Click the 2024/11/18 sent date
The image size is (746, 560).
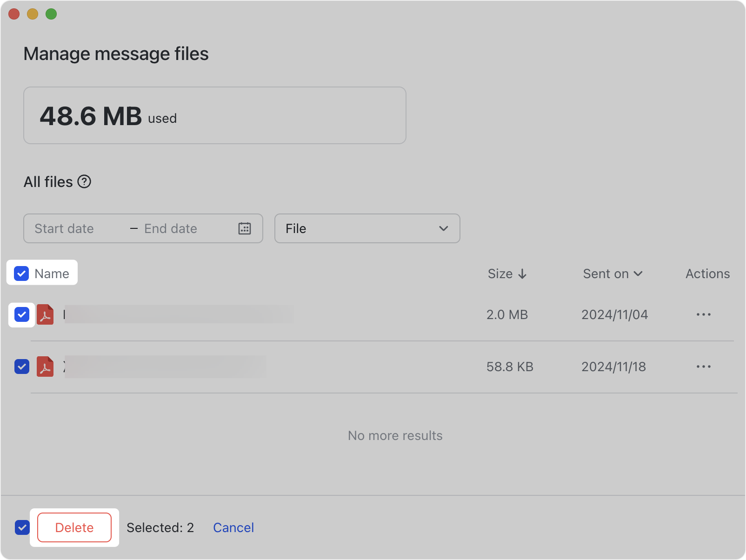[613, 367]
